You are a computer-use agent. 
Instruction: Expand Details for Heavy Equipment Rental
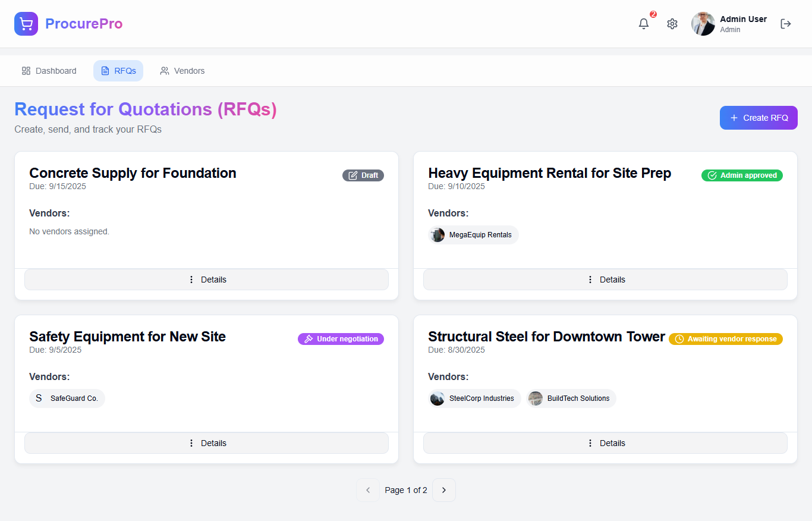coord(605,280)
